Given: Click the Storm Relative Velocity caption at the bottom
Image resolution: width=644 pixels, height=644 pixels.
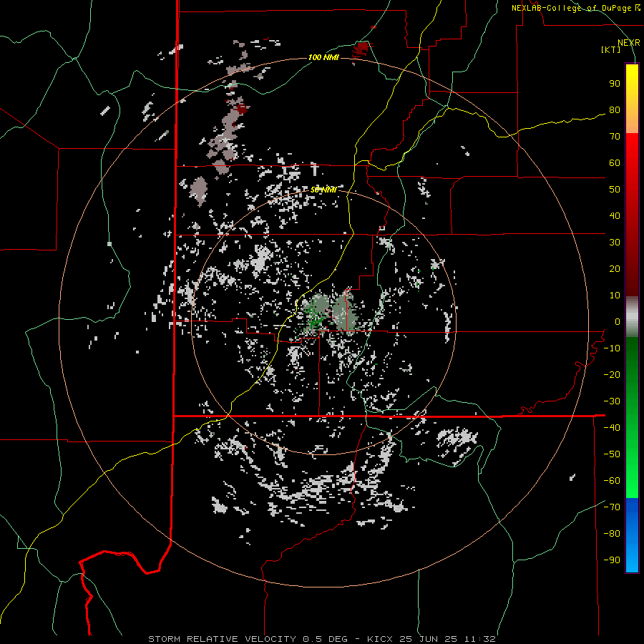Looking at the screenshot, I should pyautogui.click(x=321, y=639).
